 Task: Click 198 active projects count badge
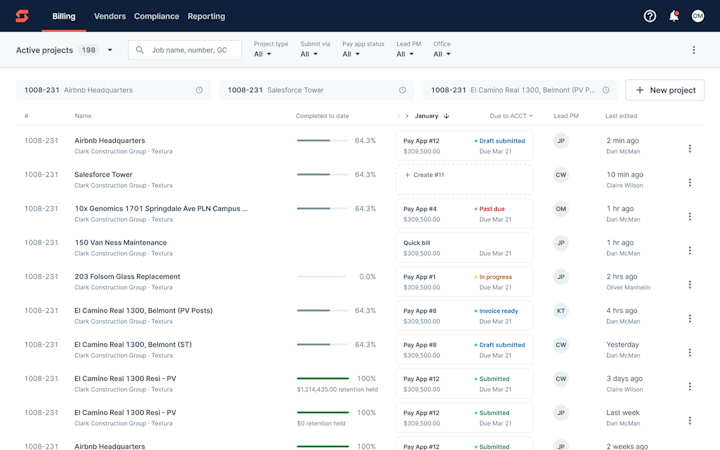[x=89, y=50]
